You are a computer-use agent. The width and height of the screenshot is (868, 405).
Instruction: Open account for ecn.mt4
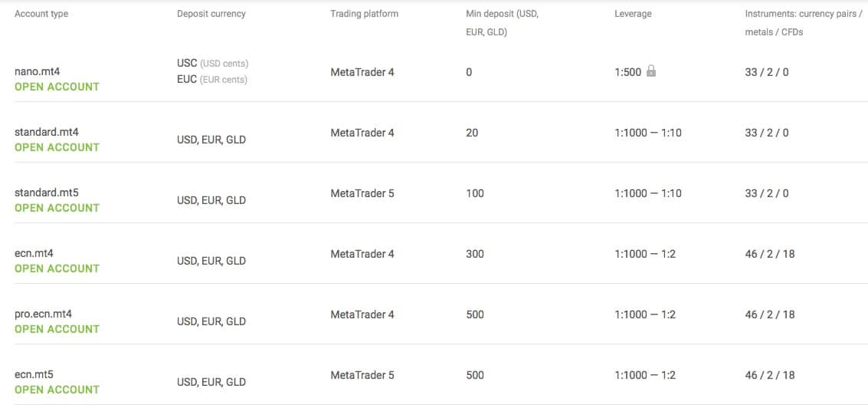click(57, 268)
